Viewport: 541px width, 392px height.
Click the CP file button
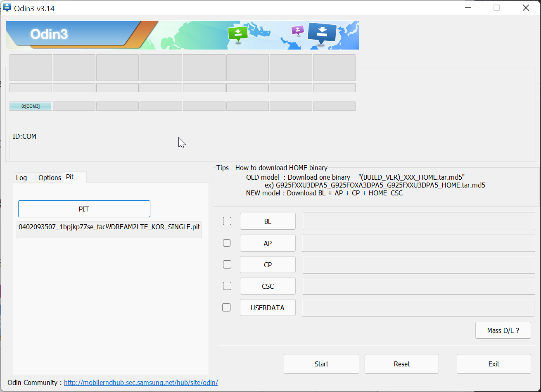268,265
